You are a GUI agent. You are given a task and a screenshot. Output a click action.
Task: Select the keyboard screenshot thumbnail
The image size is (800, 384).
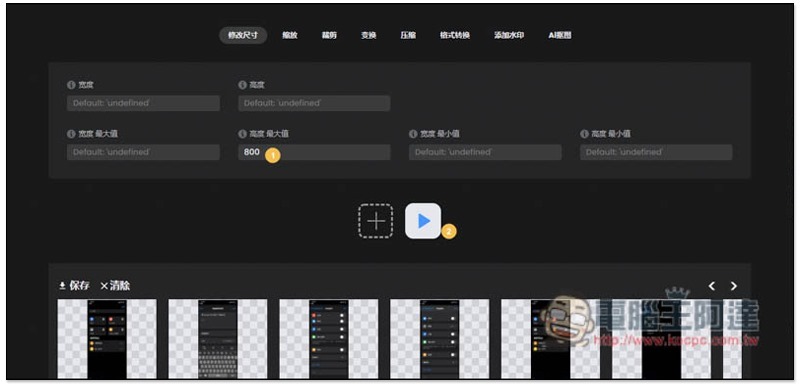(x=218, y=339)
